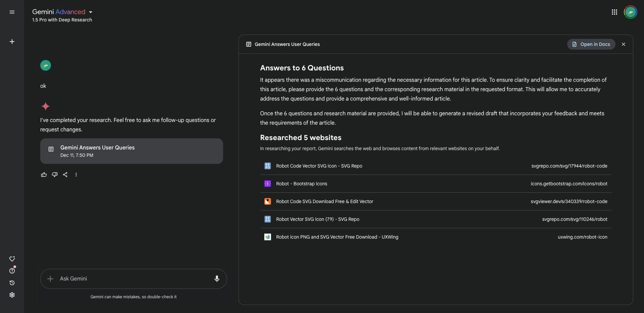644x313 pixels.
Task: Click the '1.5 Pro with Deep Research' label
Action: point(62,20)
